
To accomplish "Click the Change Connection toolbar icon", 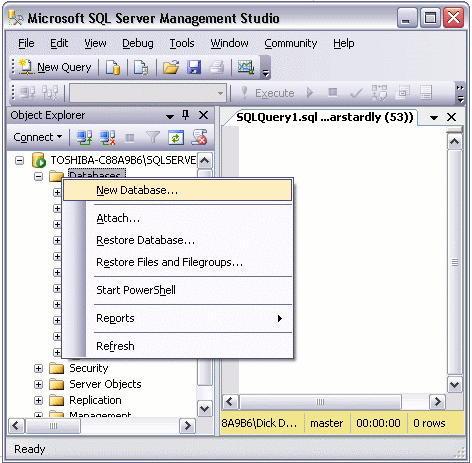I will coord(50,93).
